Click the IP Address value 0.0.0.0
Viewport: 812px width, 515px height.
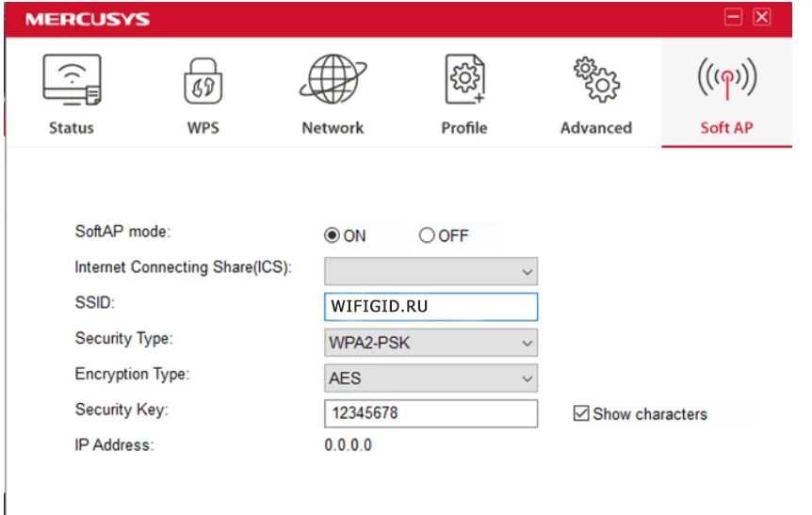pos(348,445)
